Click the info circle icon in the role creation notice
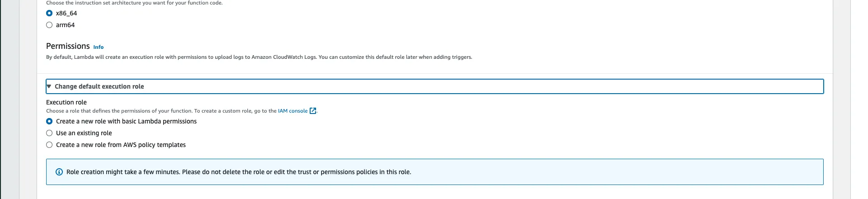This screenshot has width=868, height=199. 59,172
